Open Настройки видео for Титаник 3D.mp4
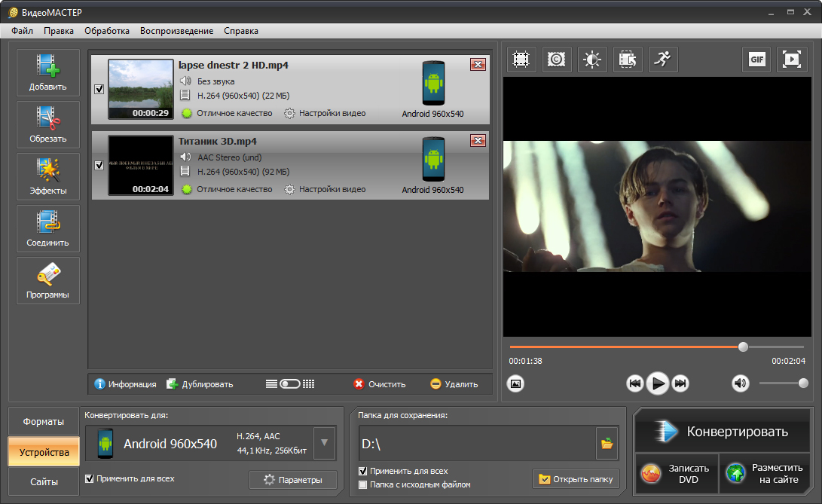Screen dimensions: 822x504 (x=325, y=189)
